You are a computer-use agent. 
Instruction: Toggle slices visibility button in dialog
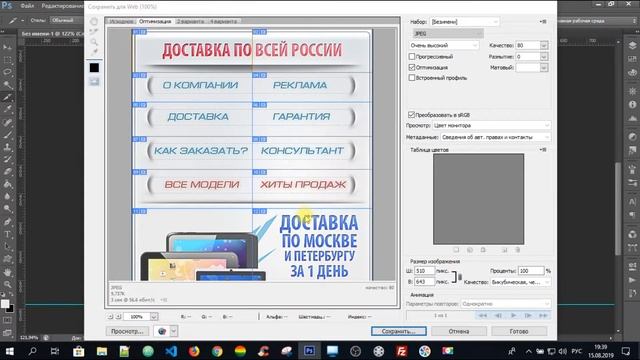click(94, 82)
